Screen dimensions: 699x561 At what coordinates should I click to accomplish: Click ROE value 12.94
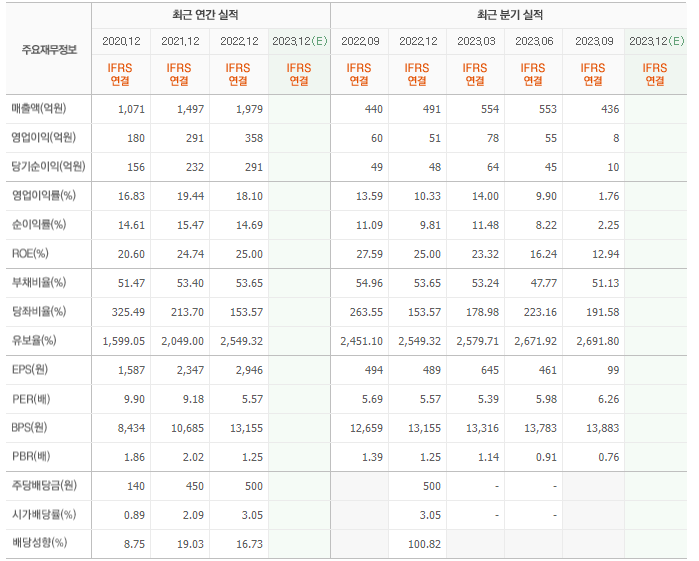point(606,254)
